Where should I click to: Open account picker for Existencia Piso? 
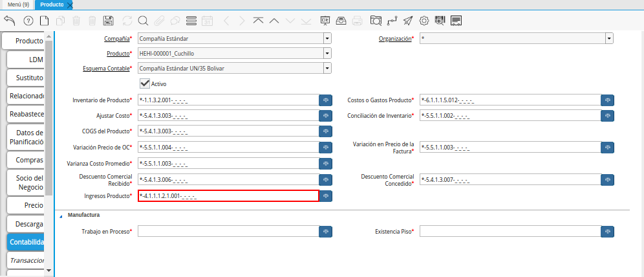pyautogui.click(x=607, y=232)
